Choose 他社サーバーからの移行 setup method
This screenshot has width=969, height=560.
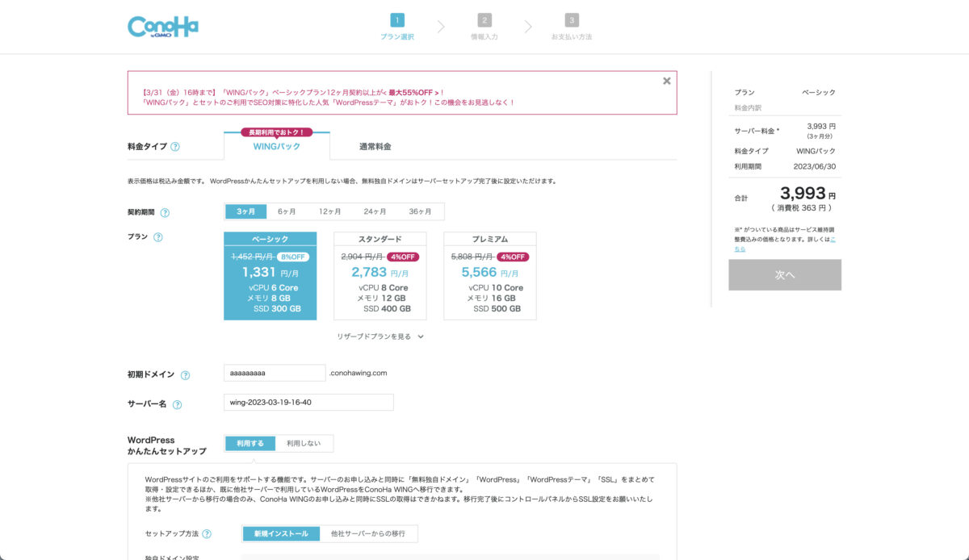(367, 533)
